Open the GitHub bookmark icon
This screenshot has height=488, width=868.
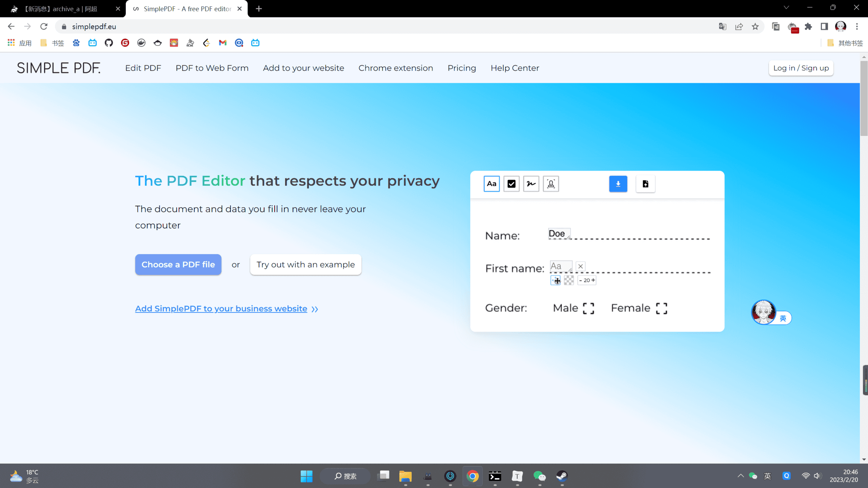109,43
